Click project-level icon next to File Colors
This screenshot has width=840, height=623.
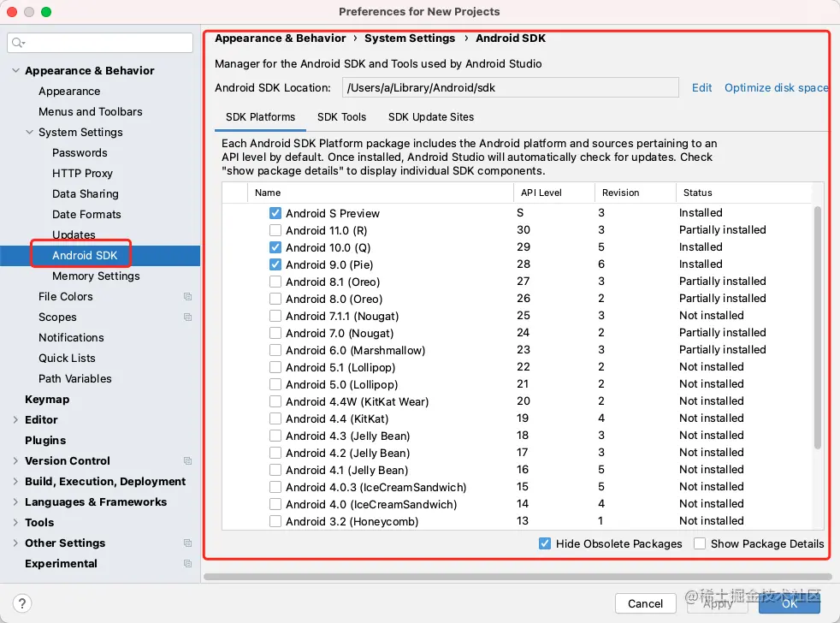point(187,296)
